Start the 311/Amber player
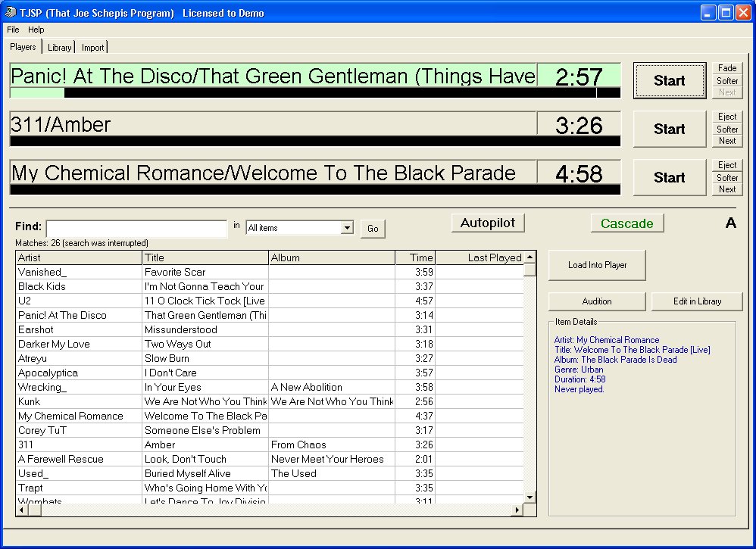 (669, 129)
